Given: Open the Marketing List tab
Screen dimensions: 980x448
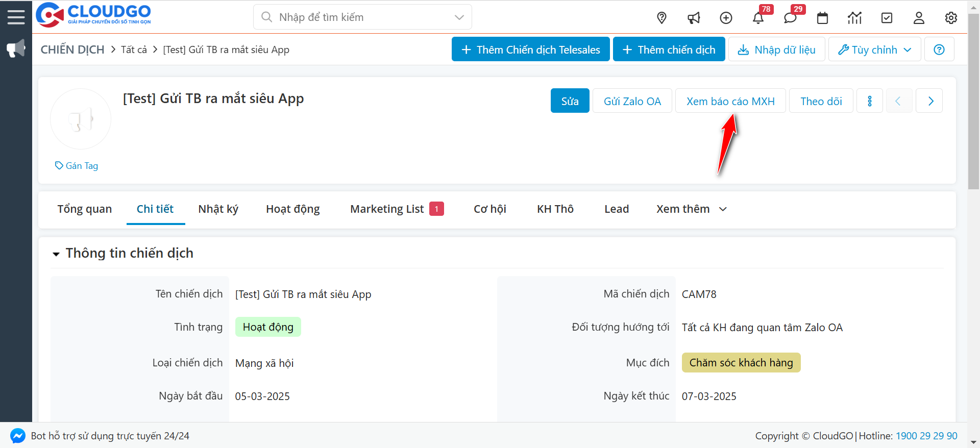Looking at the screenshot, I should tap(387, 209).
